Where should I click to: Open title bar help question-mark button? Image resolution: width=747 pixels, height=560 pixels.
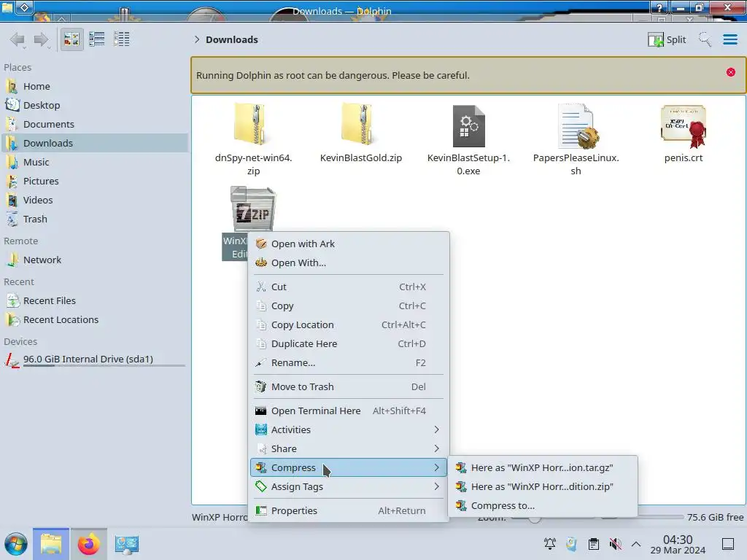pos(659,7)
